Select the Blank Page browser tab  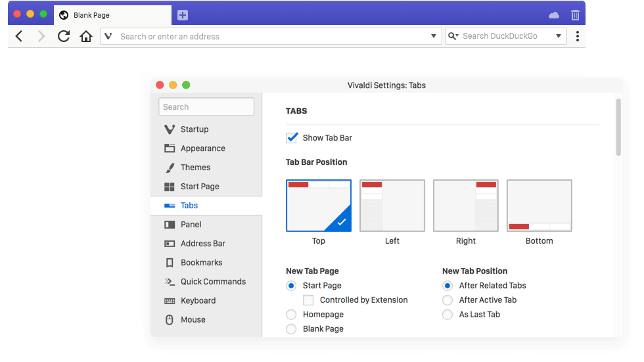[x=112, y=14]
